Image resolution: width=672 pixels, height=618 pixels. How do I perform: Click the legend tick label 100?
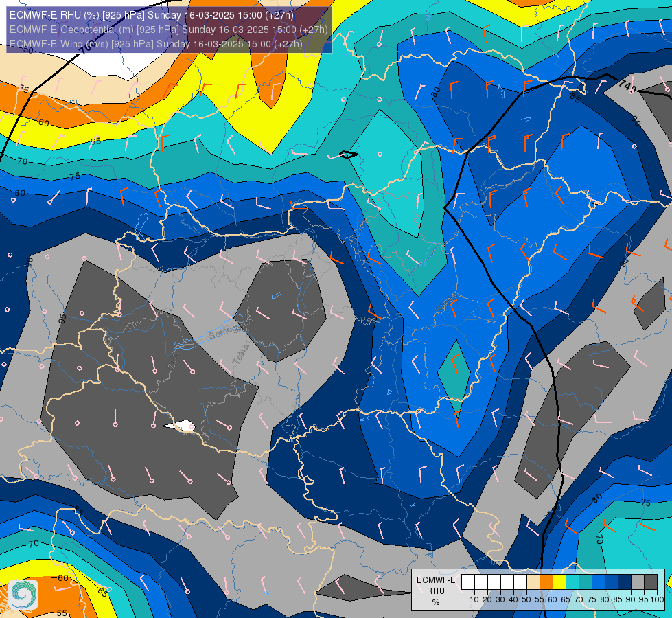coord(658,599)
